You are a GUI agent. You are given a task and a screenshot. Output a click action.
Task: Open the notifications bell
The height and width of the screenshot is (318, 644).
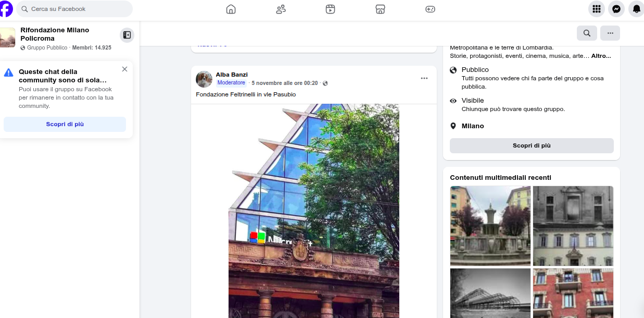[636, 9]
